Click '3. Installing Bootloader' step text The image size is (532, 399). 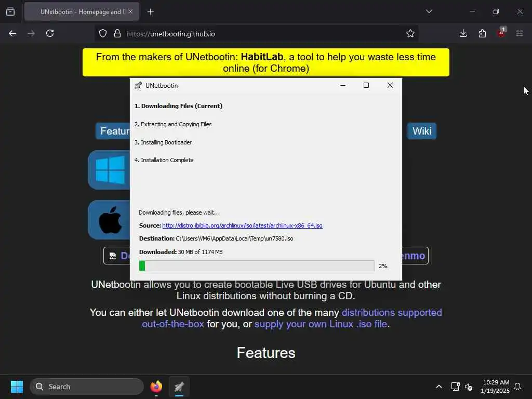(163, 142)
